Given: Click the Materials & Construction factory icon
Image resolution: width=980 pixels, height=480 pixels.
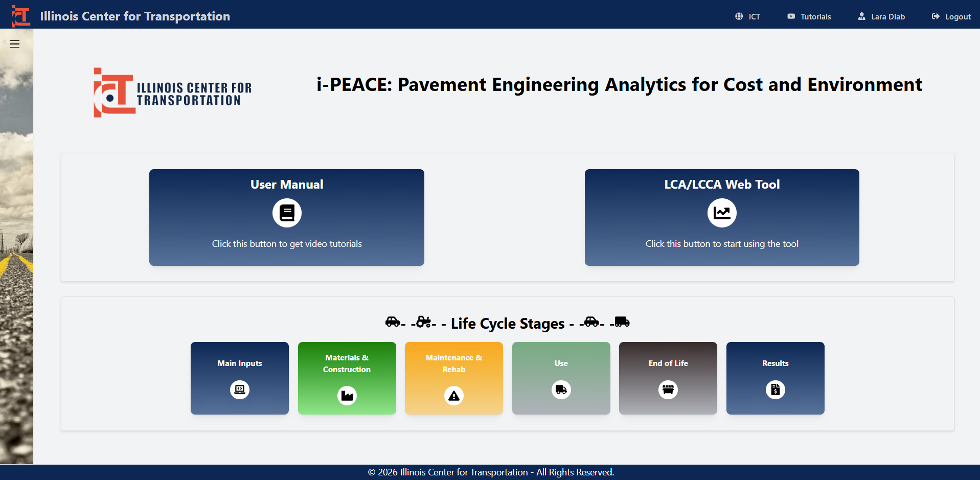Looking at the screenshot, I should click(347, 396).
